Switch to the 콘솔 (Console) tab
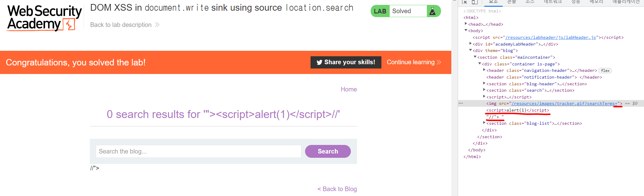The width and height of the screenshot is (644, 196). click(511, 2)
